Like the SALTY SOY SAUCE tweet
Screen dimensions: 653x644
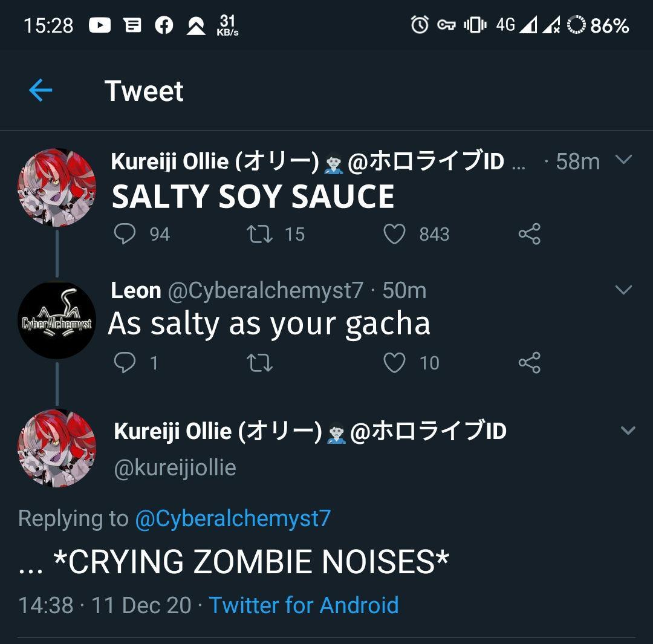pos(394,234)
